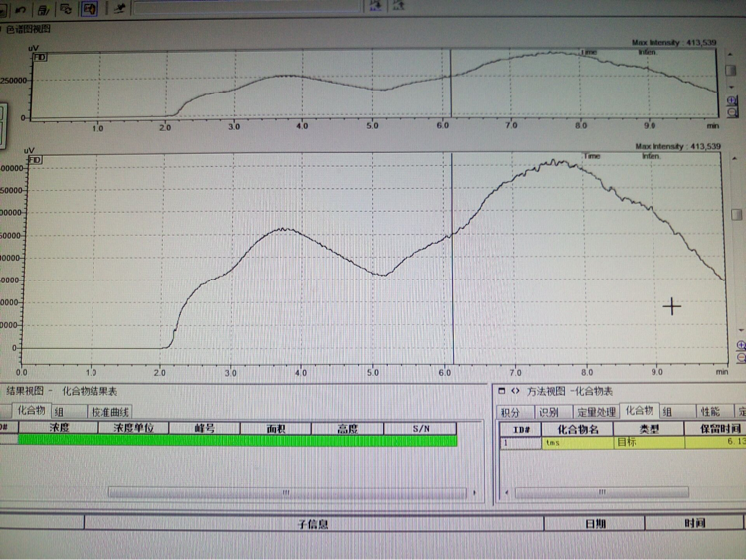Click the pushpin toolbar icon
This screenshot has height=560, width=746.
119,8
